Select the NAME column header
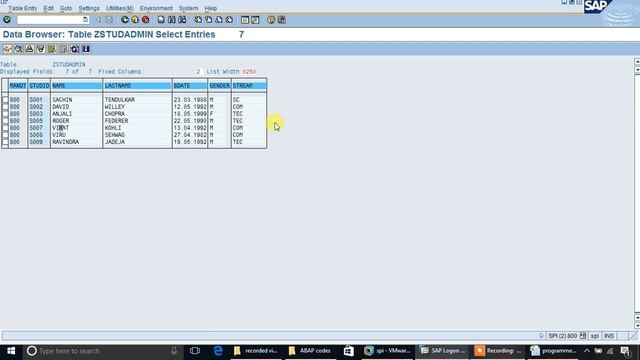 tap(76, 86)
